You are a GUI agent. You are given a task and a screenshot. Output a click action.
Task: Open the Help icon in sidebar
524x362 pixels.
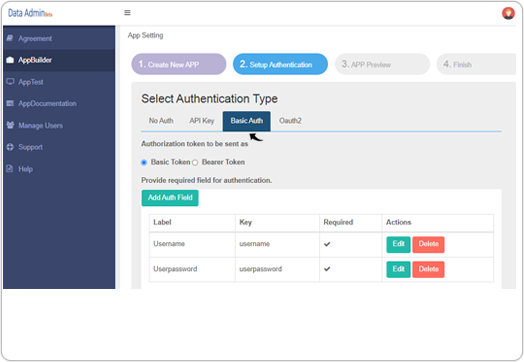pos(10,168)
